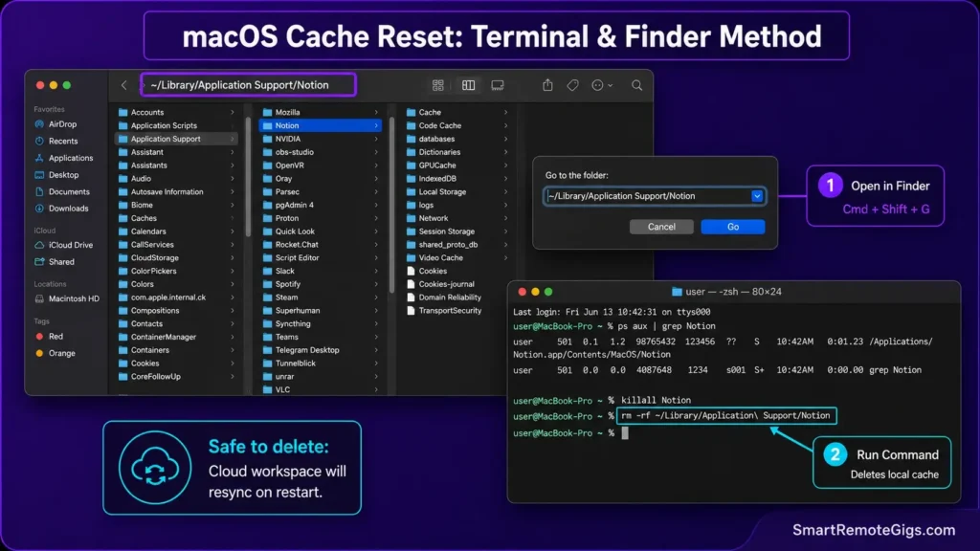Select the Local Storage folder

tap(457, 191)
